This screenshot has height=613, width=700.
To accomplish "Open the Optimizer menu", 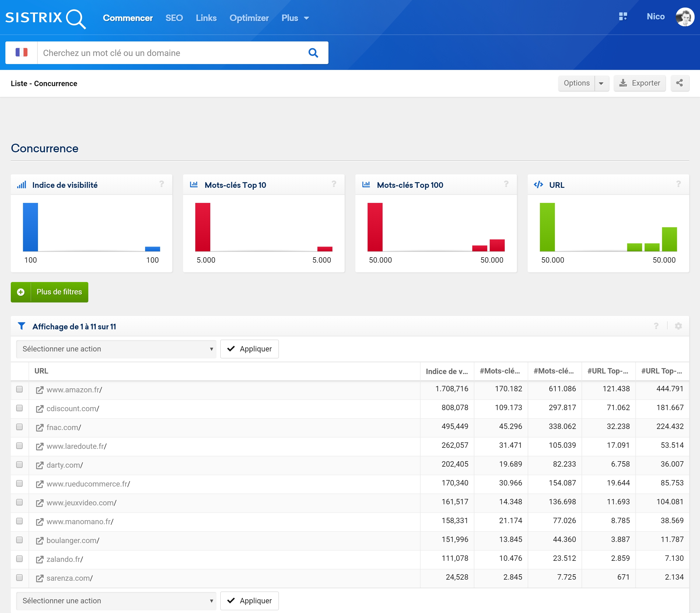I will (x=249, y=18).
